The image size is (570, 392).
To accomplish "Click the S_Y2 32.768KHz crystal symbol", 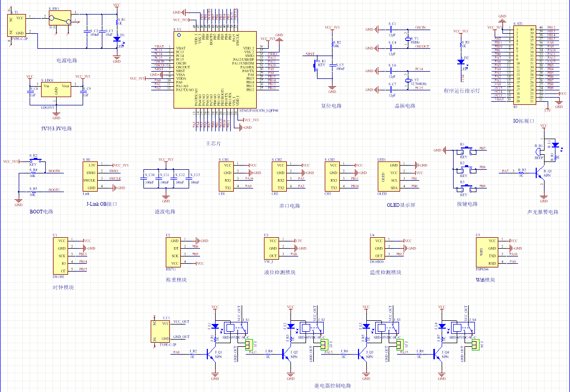I will tap(408, 80).
